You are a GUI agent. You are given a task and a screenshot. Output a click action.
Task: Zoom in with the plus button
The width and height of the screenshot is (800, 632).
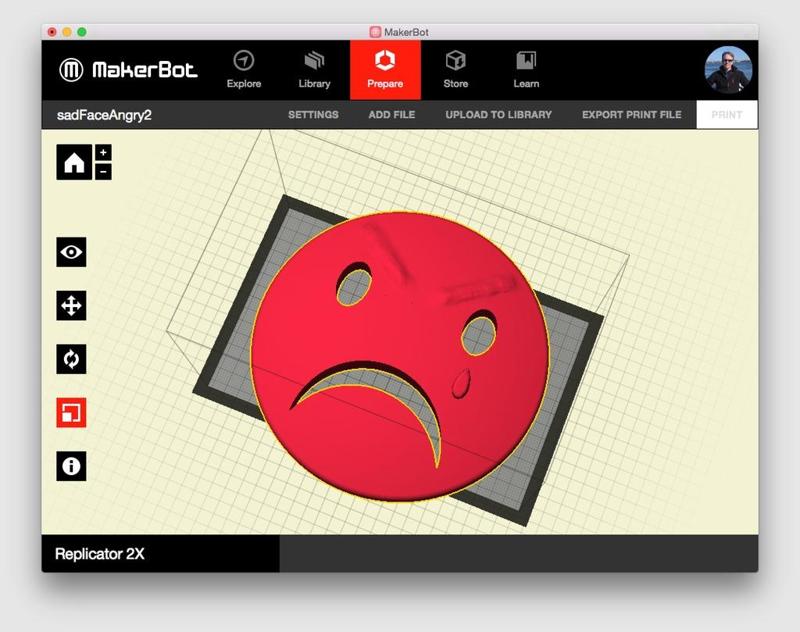pyautogui.click(x=103, y=153)
